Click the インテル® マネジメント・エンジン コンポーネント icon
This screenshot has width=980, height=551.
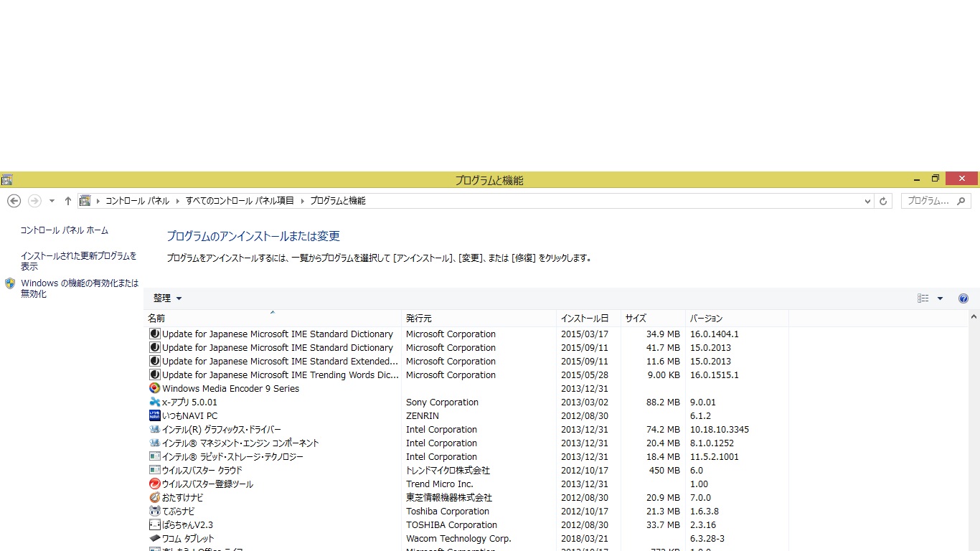(x=154, y=443)
